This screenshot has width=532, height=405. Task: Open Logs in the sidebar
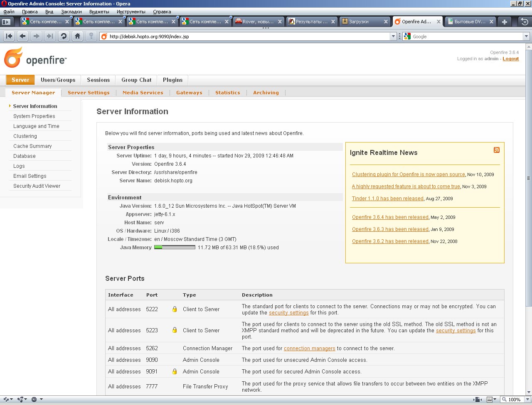click(x=19, y=166)
